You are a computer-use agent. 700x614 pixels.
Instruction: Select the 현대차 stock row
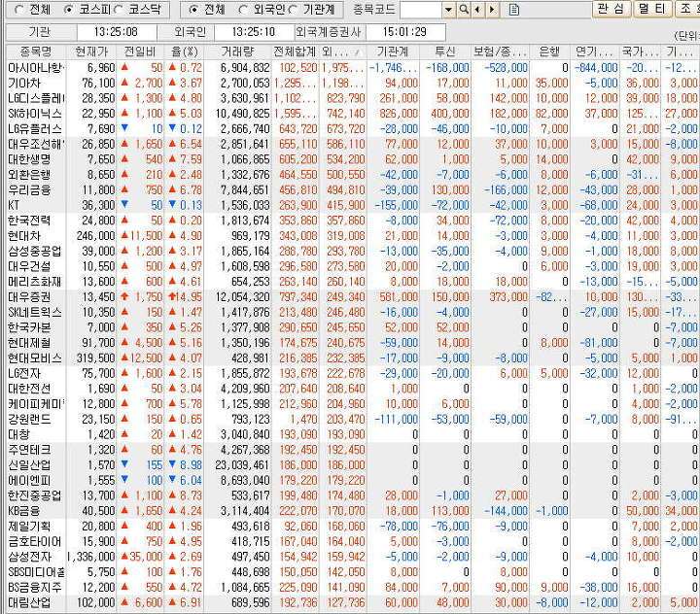click(353, 236)
